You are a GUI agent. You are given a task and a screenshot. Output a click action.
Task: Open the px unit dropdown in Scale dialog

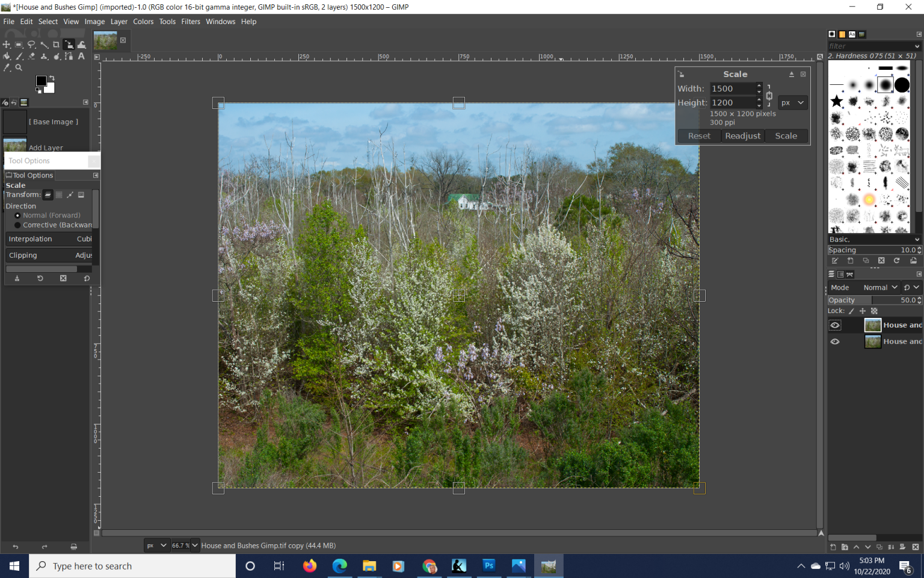(792, 102)
